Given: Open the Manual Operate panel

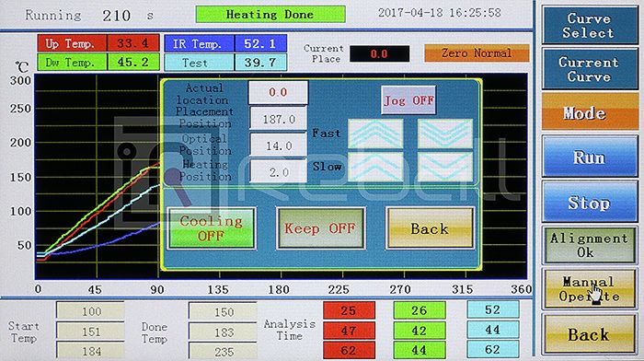Looking at the screenshot, I should [x=590, y=288].
